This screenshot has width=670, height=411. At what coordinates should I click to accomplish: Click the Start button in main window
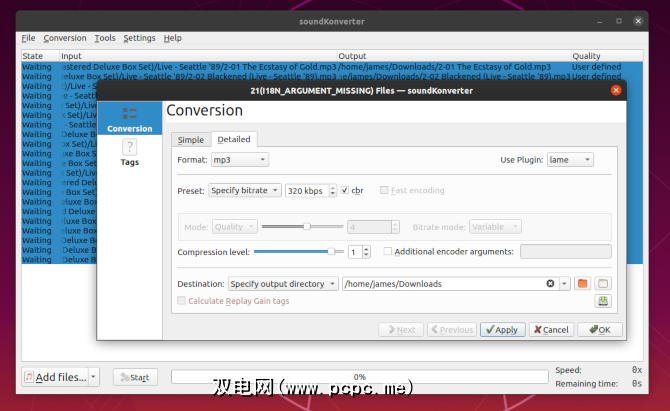[x=135, y=377]
